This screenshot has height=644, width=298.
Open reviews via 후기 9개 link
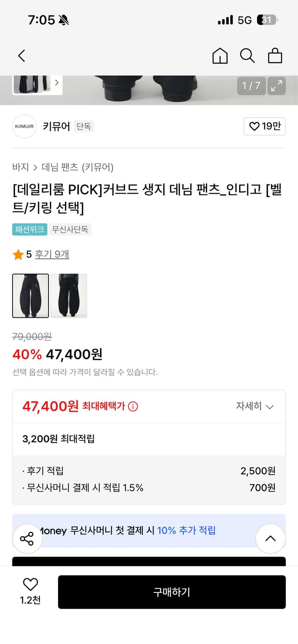point(52,254)
